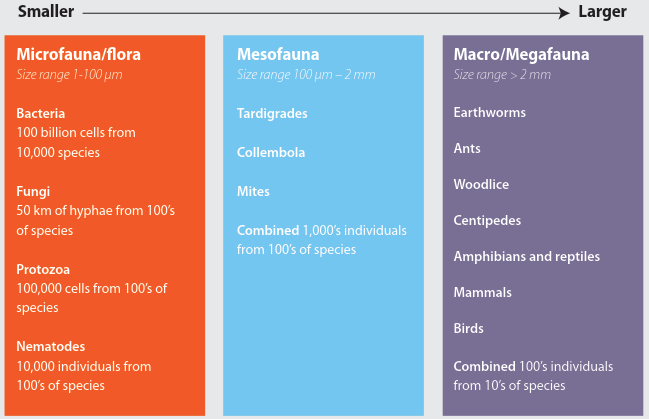Click the Mammals entry
649x419 pixels.
coord(482,292)
